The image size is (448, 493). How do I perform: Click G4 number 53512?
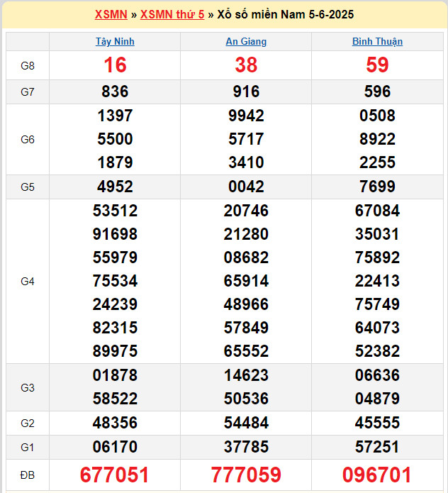[x=115, y=211]
